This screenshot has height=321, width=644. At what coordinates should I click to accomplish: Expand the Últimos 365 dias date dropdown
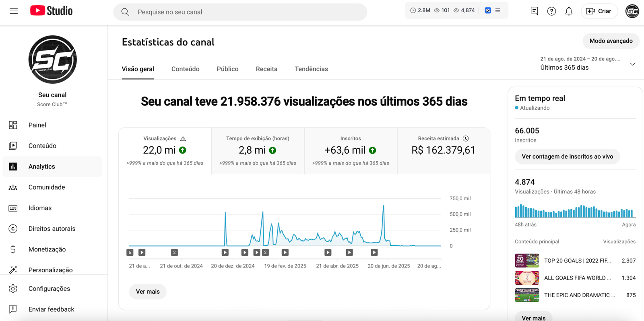(x=632, y=64)
